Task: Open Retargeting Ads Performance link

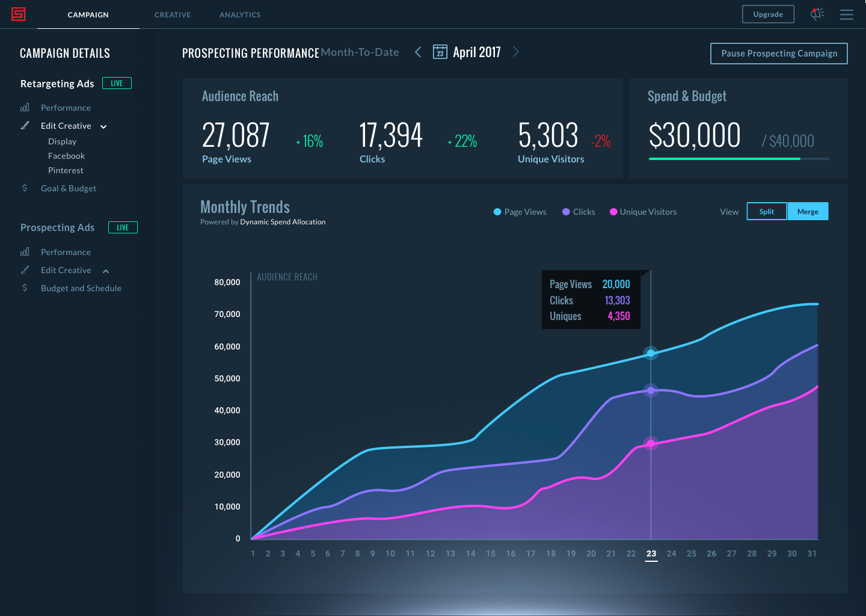Action: coord(66,108)
